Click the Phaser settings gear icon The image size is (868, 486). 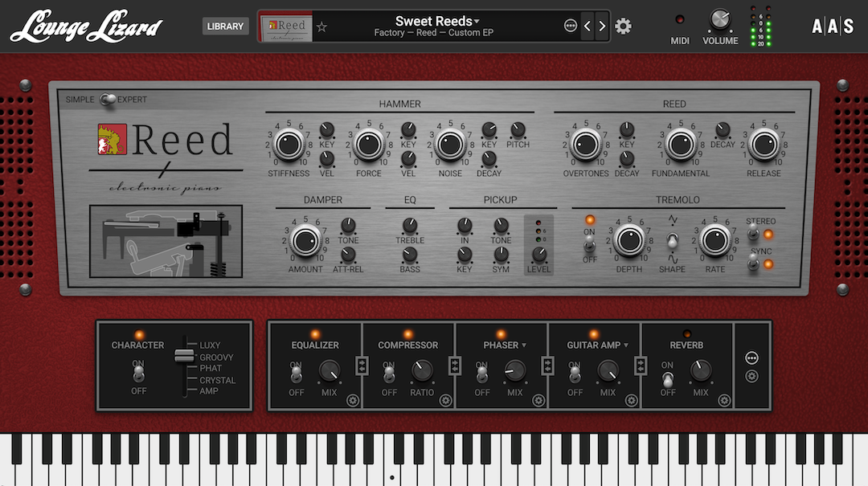538,400
